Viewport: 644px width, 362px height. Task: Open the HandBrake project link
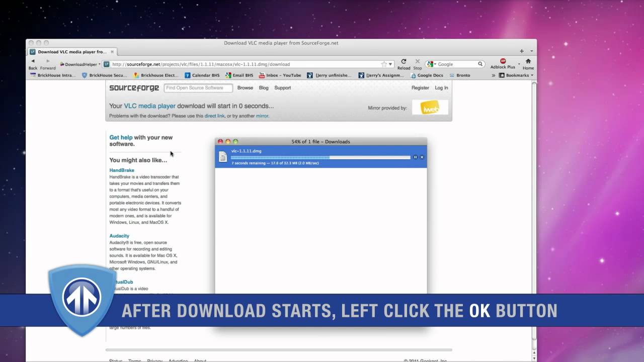122,170
